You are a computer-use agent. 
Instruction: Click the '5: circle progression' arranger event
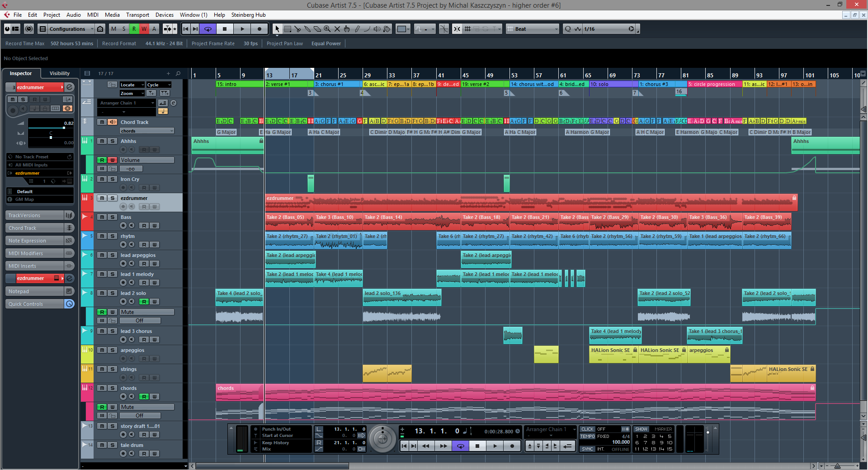[715, 84]
